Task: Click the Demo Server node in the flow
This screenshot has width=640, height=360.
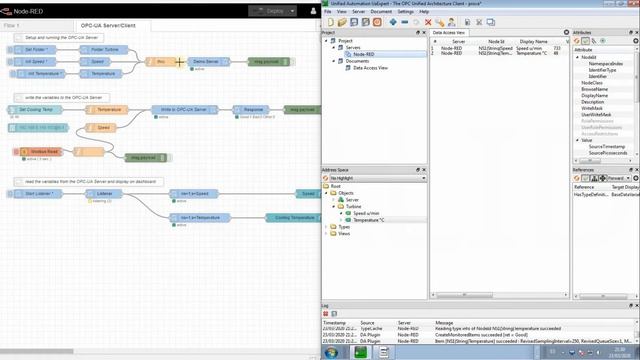Action: point(209,62)
